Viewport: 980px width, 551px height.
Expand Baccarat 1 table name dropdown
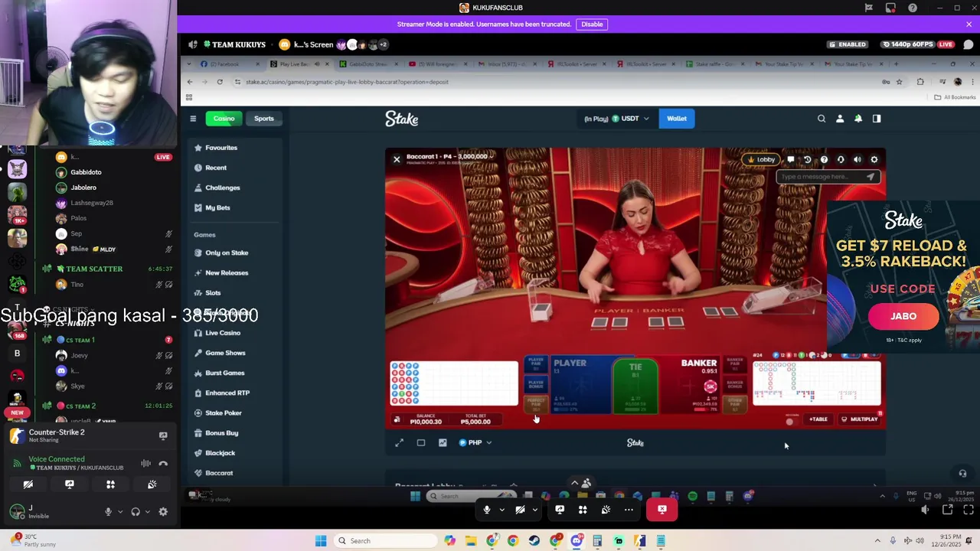click(x=451, y=156)
